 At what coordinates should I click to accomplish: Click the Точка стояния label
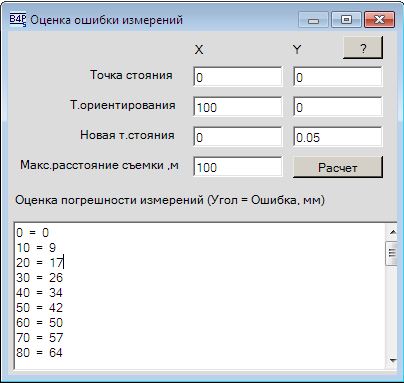pyautogui.click(x=131, y=75)
